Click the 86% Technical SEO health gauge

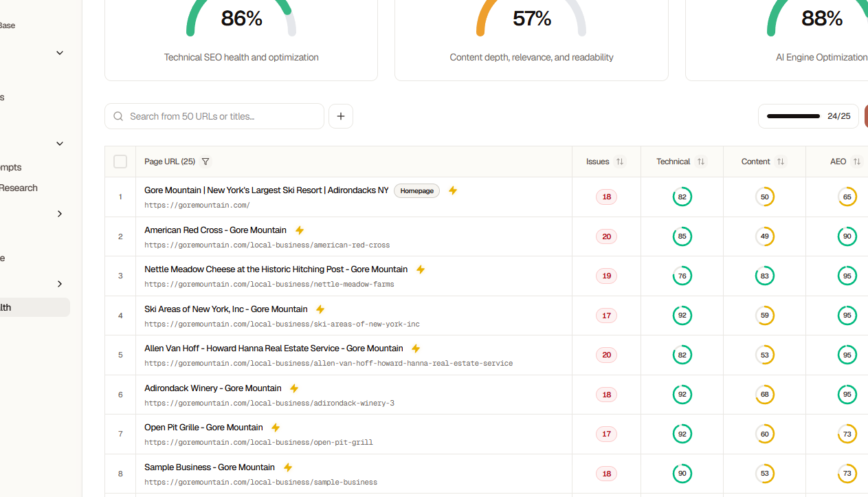[241, 19]
